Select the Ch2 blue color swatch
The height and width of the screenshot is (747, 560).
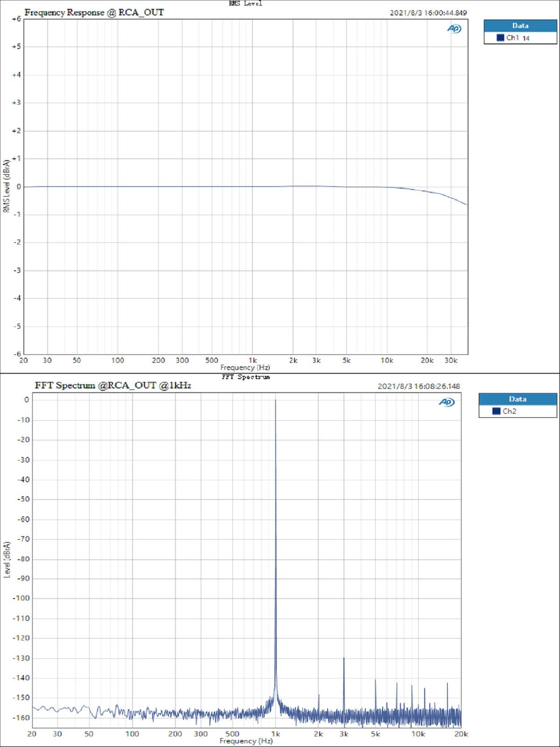point(496,411)
